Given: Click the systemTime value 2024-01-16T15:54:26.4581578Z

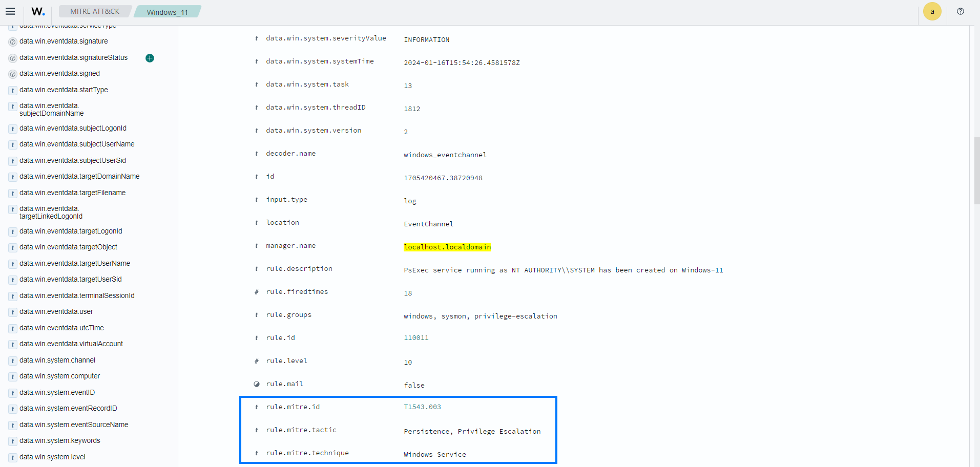Looking at the screenshot, I should [x=462, y=63].
